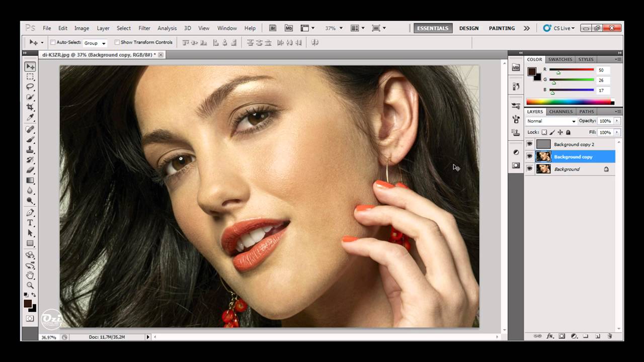Create a new layer
644x362 pixels.
coord(598,336)
